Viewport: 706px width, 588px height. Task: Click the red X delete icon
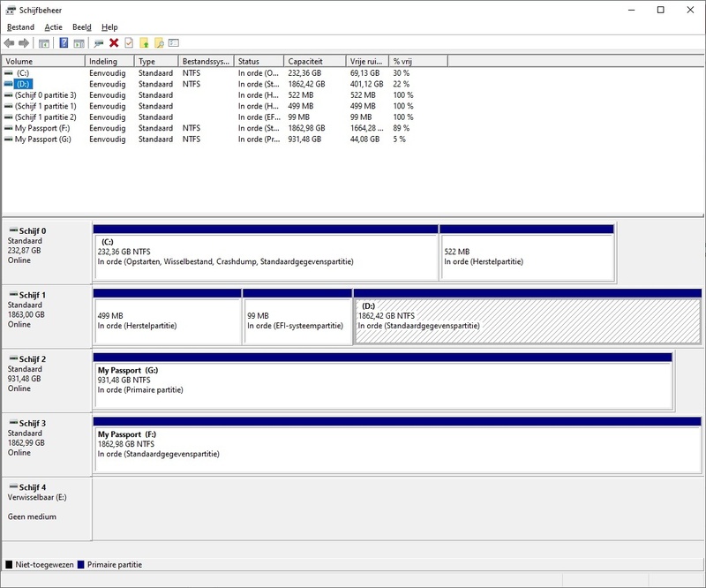pos(114,42)
